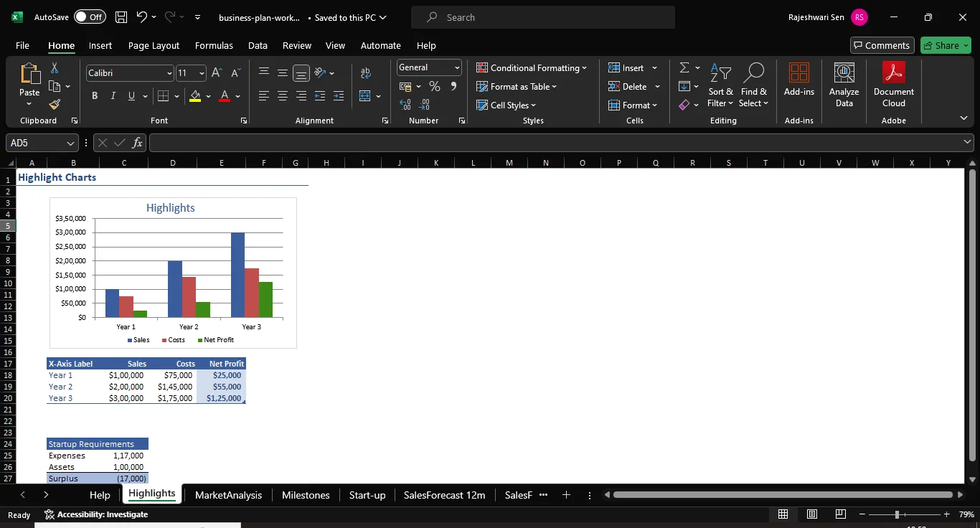Screen dimensions: 980x528
Task: Toggle Bold formatting
Action: click(95, 96)
